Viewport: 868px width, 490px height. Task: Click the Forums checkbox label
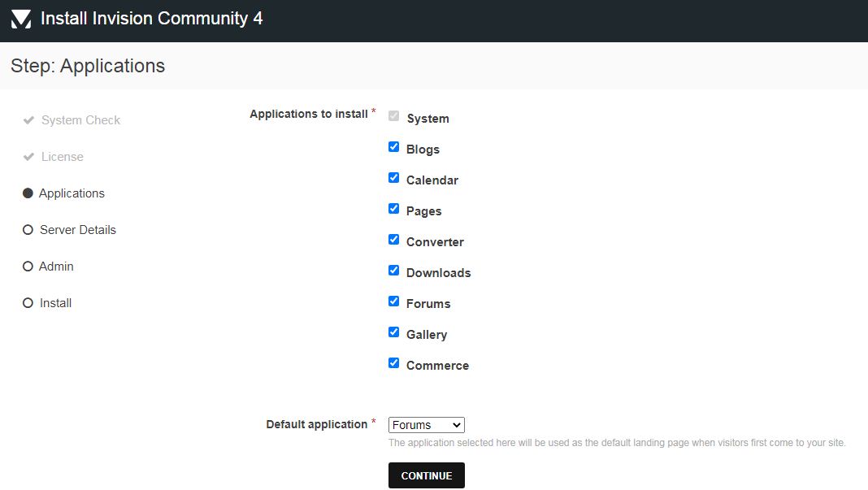click(428, 303)
